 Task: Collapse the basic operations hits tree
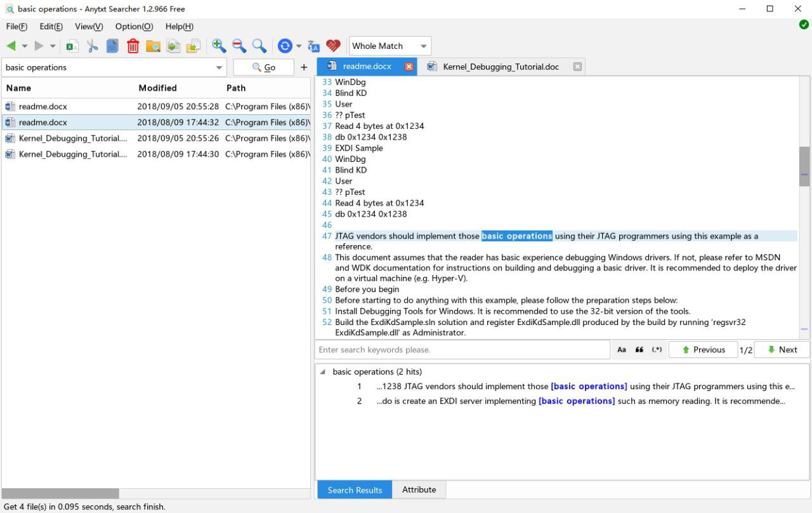322,371
